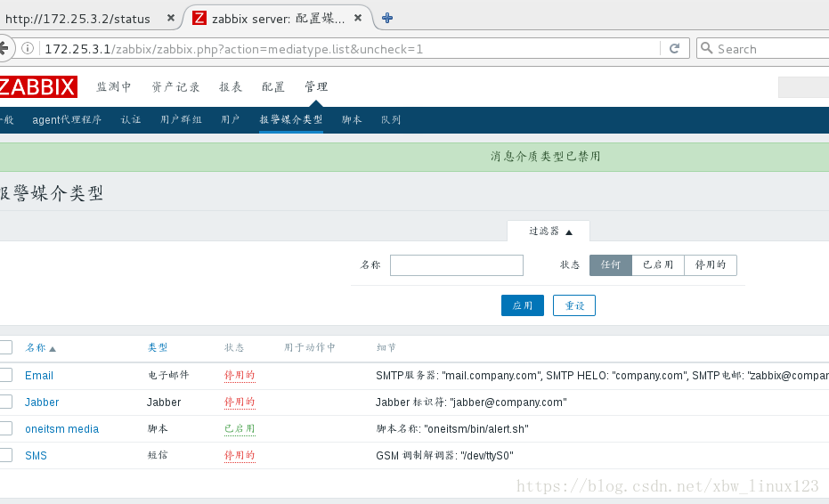829x504 pixels.
Task: Tick the checkbox for oneitsm media row
Action: click(x=6, y=428)
